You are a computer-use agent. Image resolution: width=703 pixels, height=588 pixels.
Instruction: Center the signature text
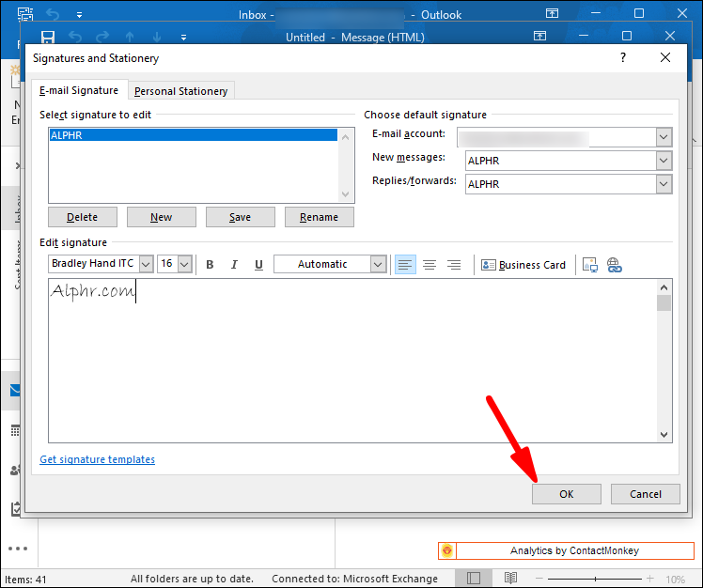tap(430, 265)
